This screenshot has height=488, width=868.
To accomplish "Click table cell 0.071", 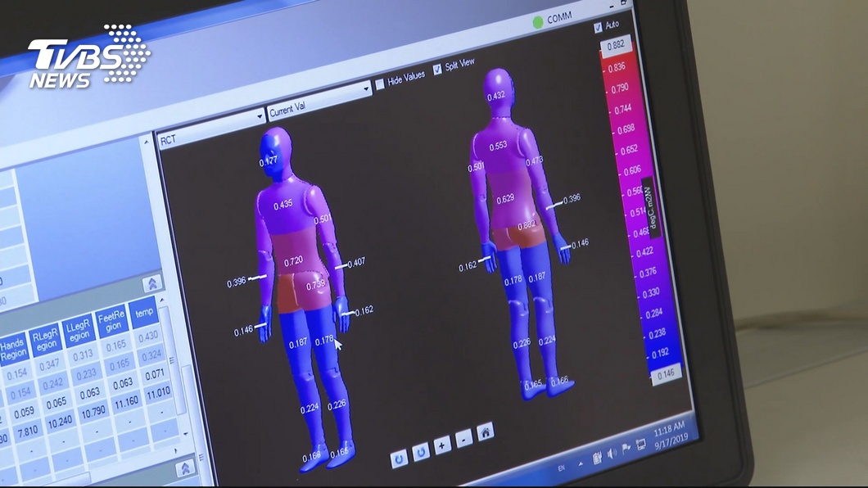I will (155, 374).
